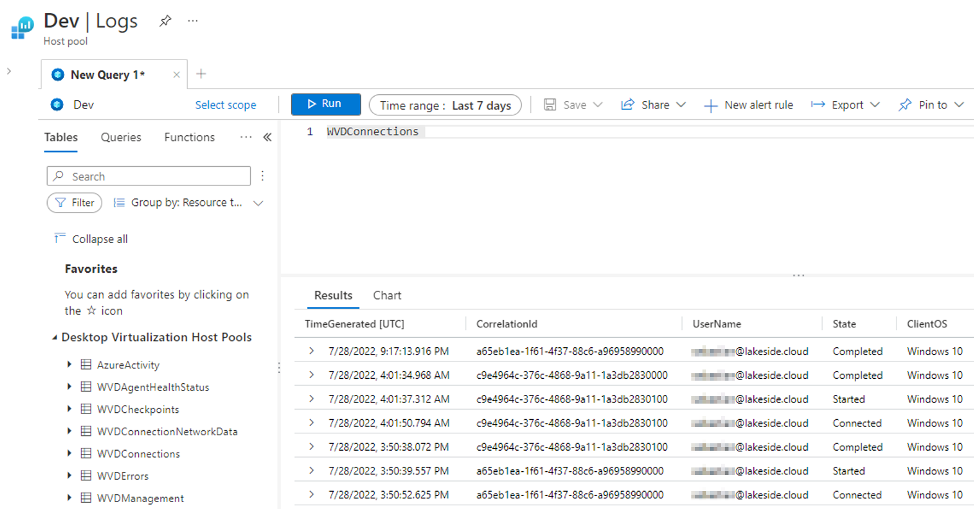Open more sidebar tabs ellipsis
The height and width of the screenshot is (509, 980).
tap(246, 137)
